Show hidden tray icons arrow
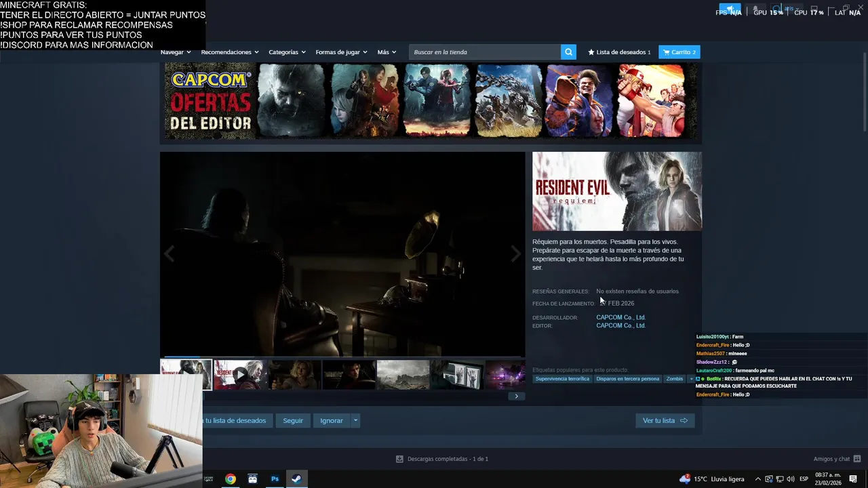This screenshot has height=488, width=868. [757, 479]
